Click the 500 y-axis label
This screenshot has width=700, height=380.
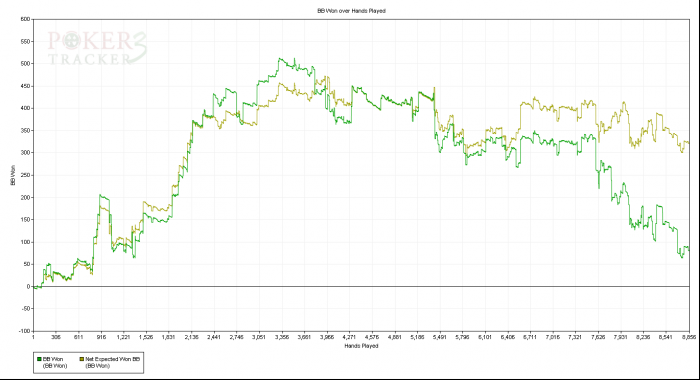(25, 64)
